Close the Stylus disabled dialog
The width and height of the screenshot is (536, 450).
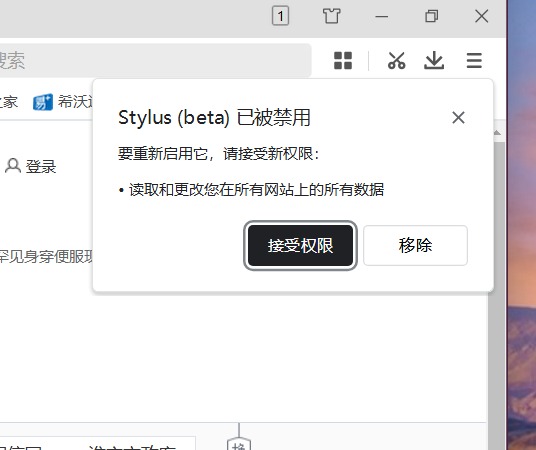point(458,118)
